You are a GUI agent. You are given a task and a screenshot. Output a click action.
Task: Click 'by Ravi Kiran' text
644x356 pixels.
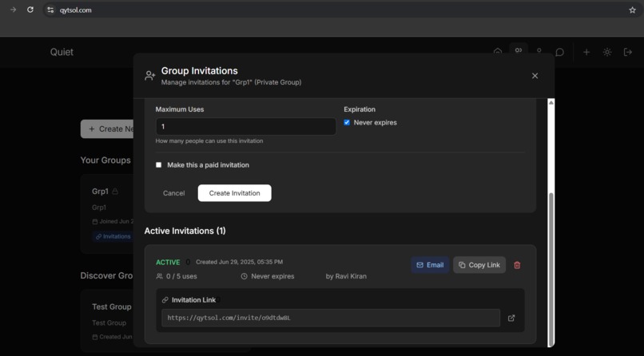pyautogui.click(x=346, y=276)
